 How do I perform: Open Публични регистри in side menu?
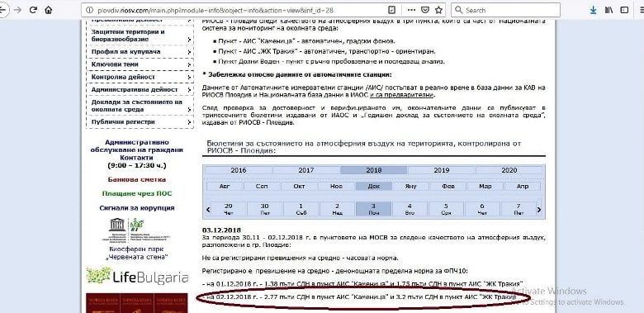tap(140, 122)
